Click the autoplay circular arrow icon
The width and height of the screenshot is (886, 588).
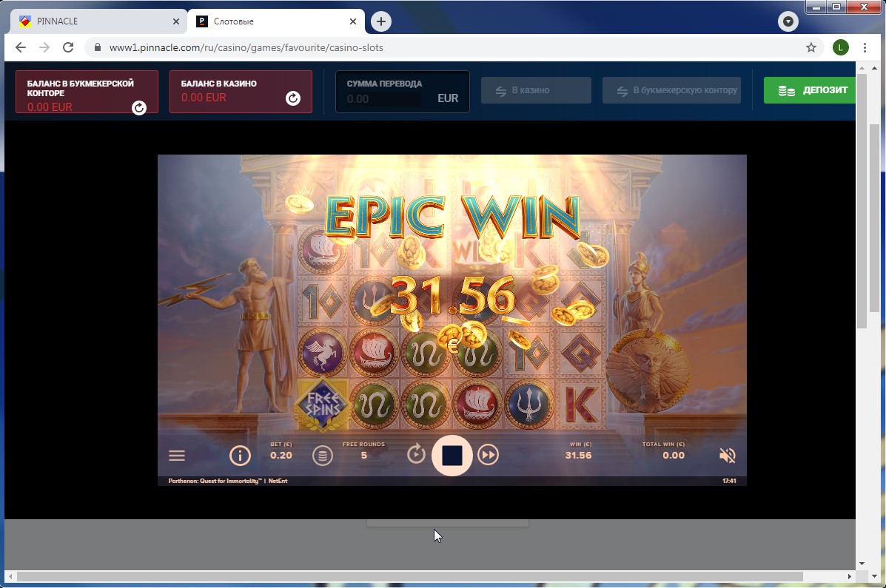[x=416, y=454]
